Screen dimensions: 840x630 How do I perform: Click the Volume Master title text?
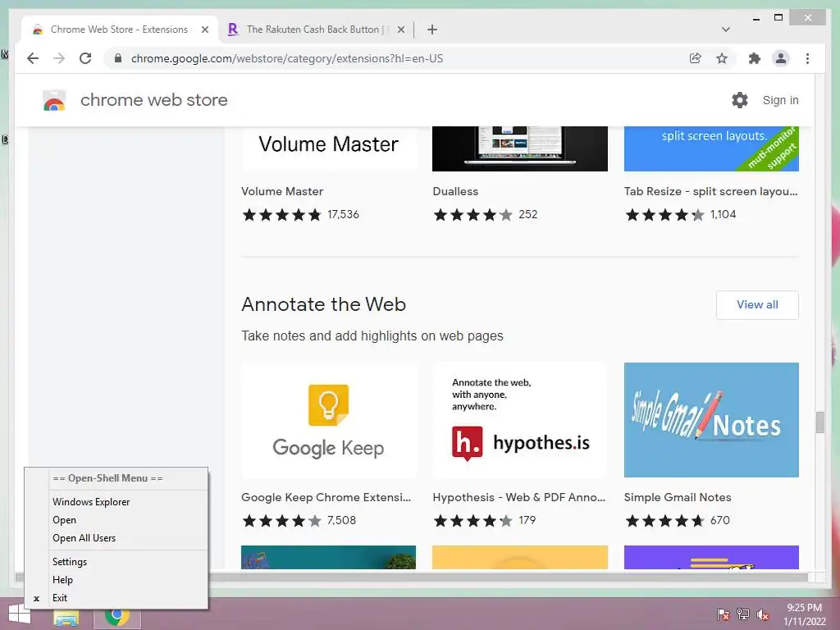coord(282,191)
